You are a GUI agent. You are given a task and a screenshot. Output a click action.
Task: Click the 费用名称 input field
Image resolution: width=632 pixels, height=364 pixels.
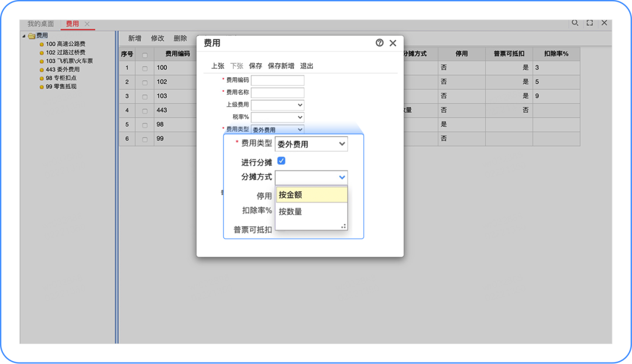(x=277, y=92)
